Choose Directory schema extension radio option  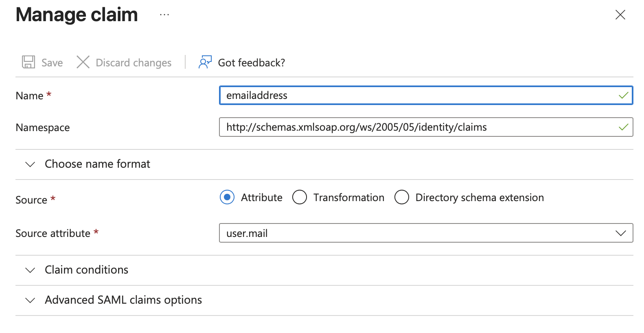click(x=402, y=197)
